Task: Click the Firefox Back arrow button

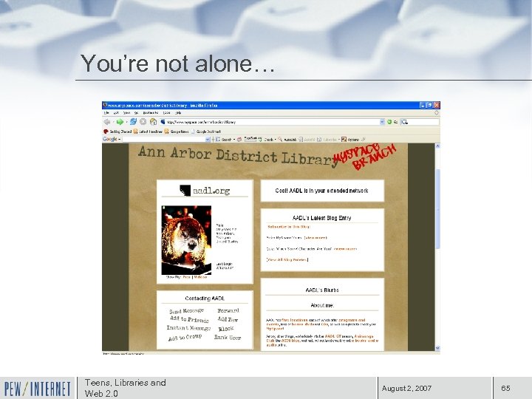Action: pos(107,122)
